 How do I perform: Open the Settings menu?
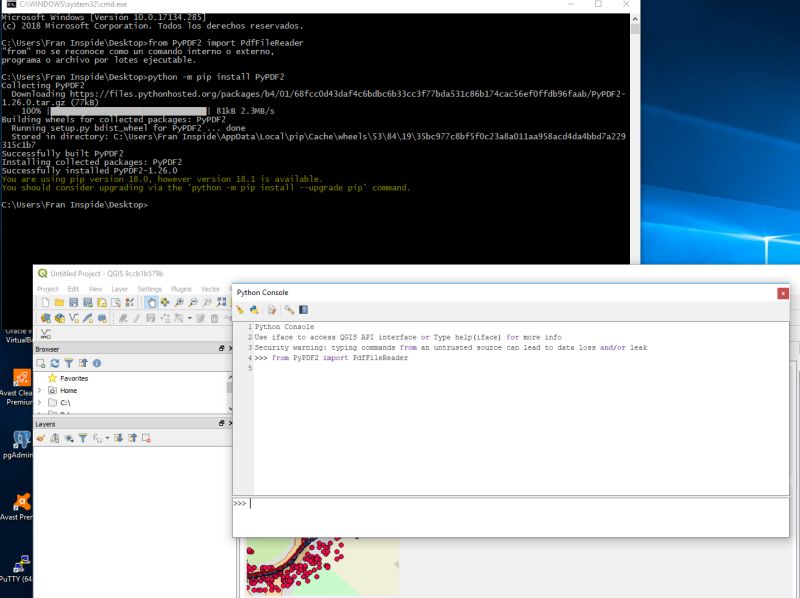click(x=150, y=289)
